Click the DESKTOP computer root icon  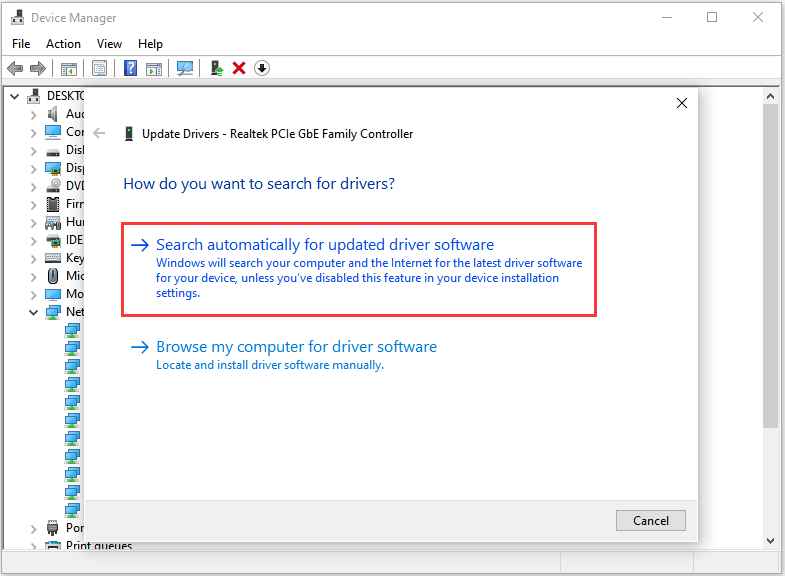click(x=34, y=96)
